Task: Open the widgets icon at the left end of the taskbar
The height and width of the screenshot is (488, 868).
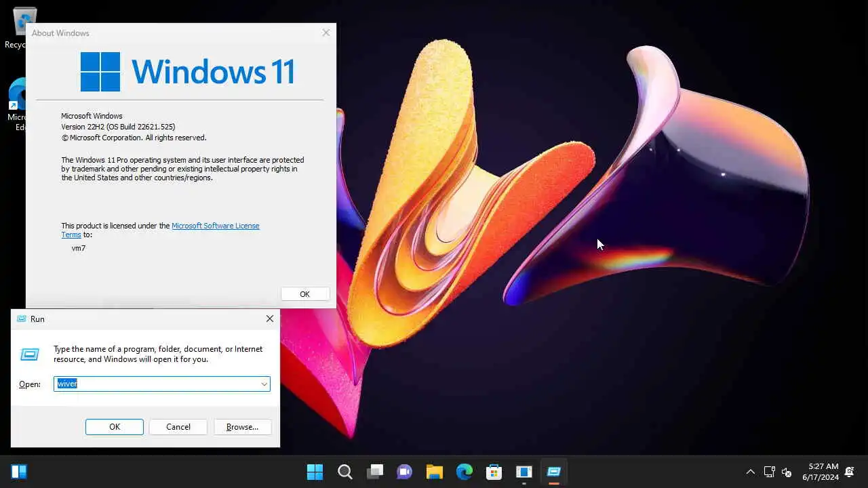Action: pos(19,472)
